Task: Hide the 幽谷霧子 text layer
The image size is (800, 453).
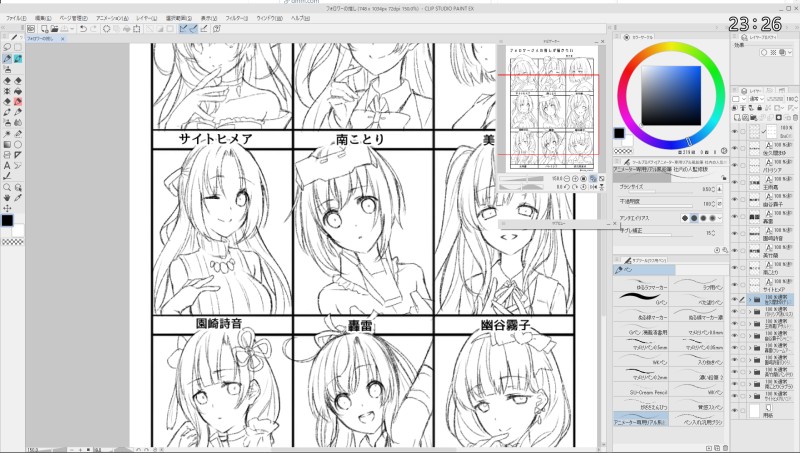Action: click(735, 199)
